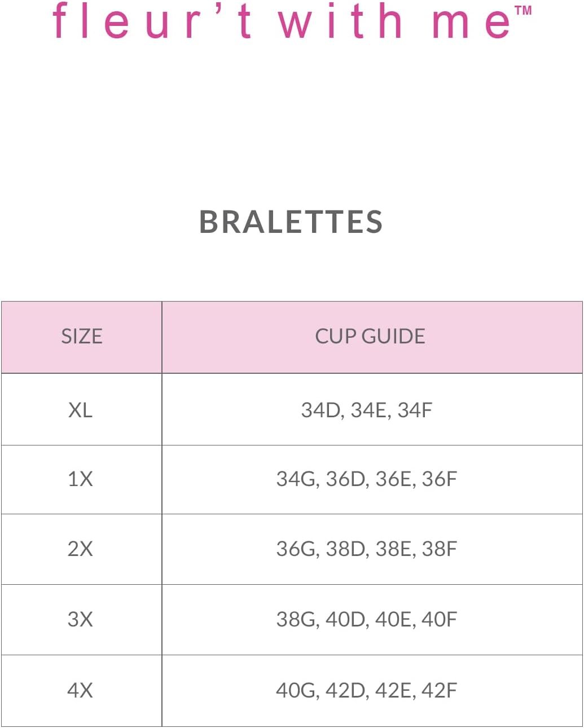Select the CUP GUIDE column header
Image resolution: width=584 pixels, height=728 pixels.
(372, 337)
